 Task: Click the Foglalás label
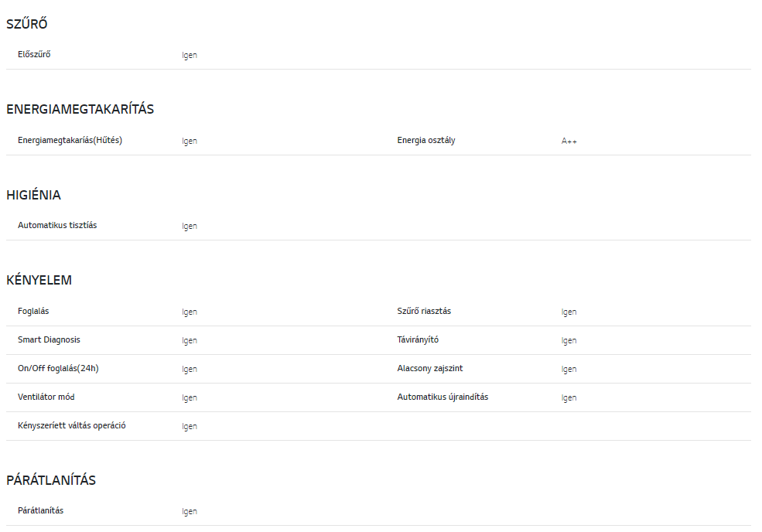tap(33, 311)
